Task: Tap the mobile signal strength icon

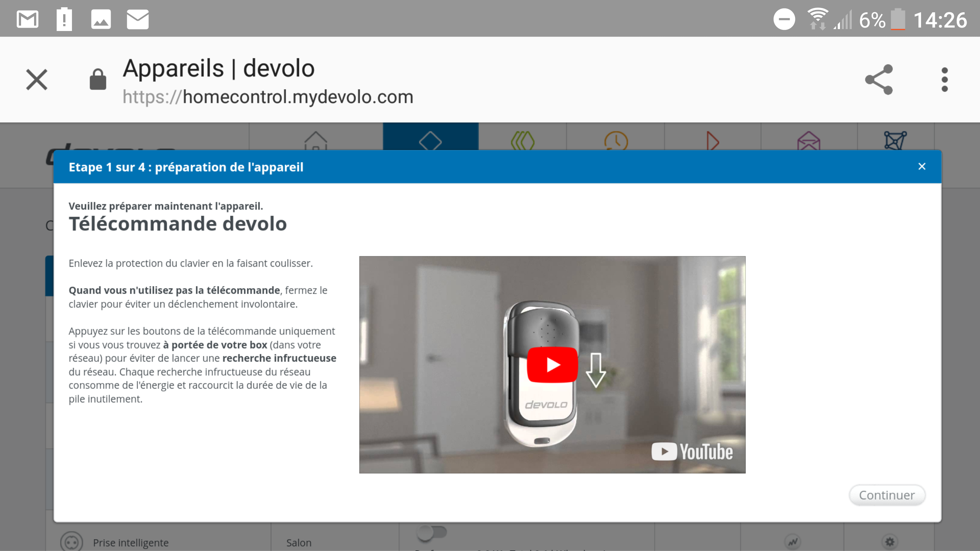Action: pos(843,19)
